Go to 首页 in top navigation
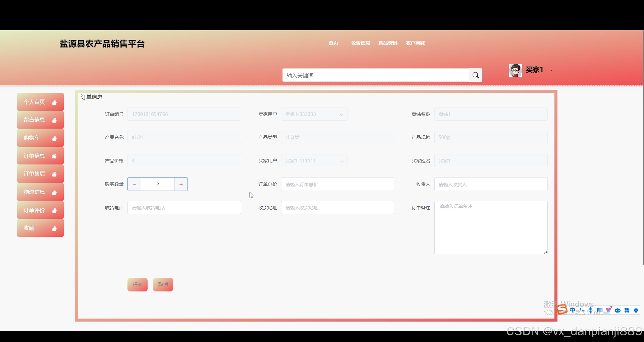 click(333, 43)
